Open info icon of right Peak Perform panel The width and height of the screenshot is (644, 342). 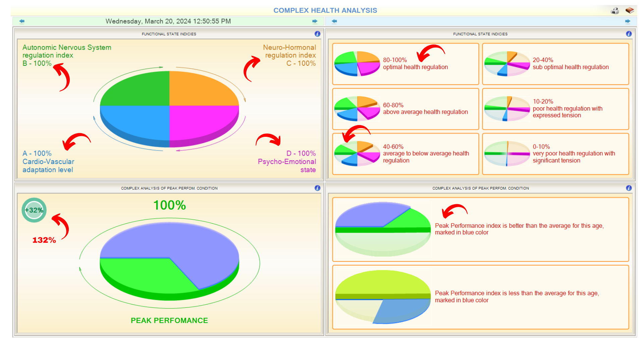coord(629,188)
